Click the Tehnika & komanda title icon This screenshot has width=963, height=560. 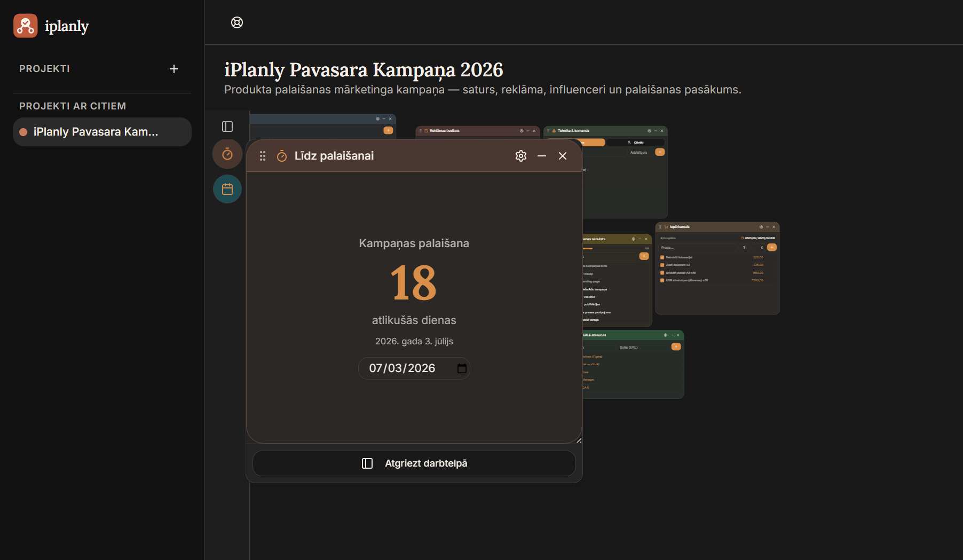[554, 131]
